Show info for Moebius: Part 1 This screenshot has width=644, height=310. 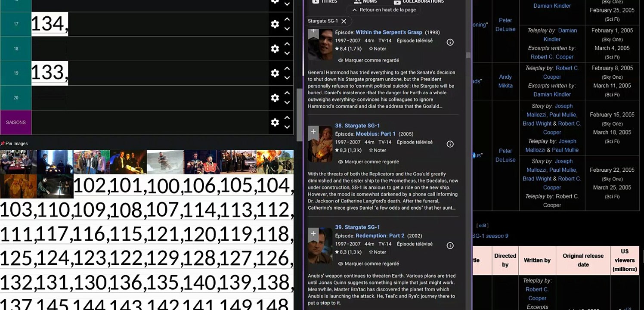(x=450, y=144)
